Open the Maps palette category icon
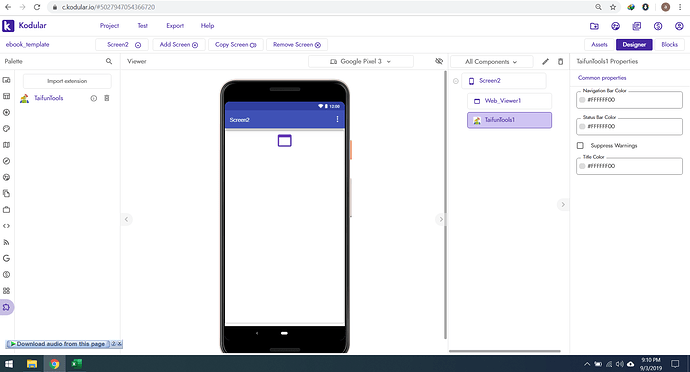Screen dimensions: 690x372 click(7, 145)
